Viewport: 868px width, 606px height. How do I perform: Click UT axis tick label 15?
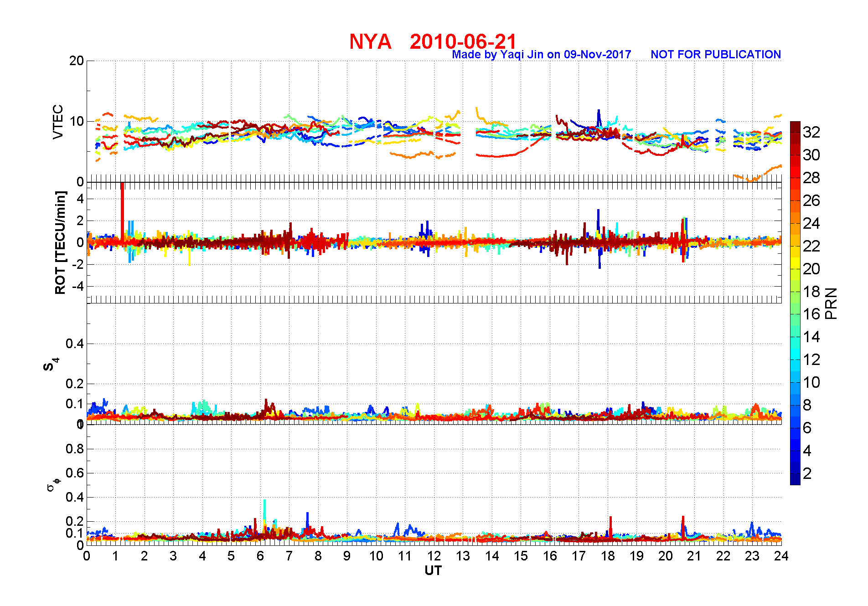click(521, 556)
